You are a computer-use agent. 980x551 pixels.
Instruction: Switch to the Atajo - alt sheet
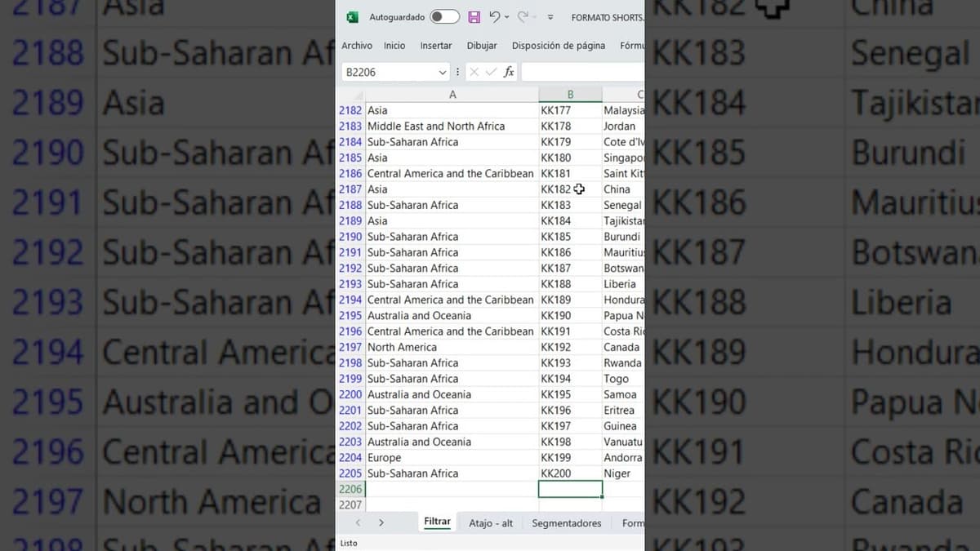click(491, 523)
